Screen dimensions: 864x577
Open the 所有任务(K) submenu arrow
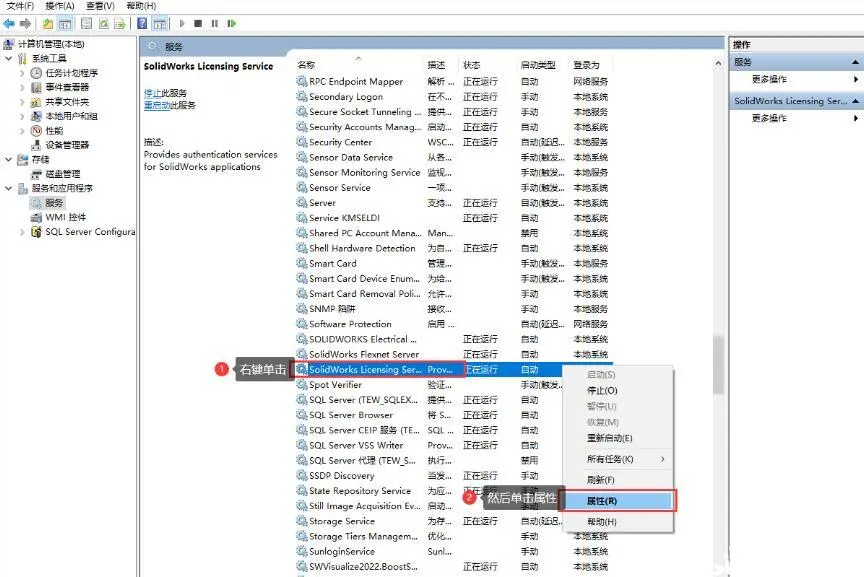[x=663, y=459]
